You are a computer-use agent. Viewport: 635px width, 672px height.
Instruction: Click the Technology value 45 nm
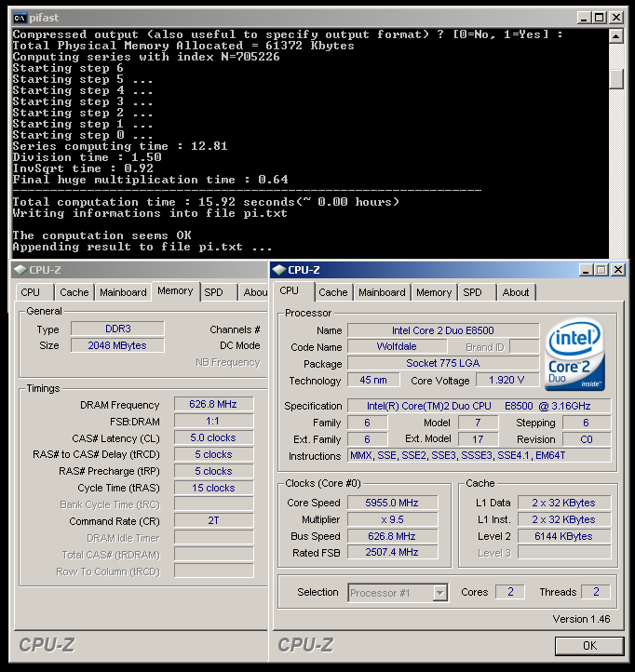pyautogui.click(x=373, y=380)
